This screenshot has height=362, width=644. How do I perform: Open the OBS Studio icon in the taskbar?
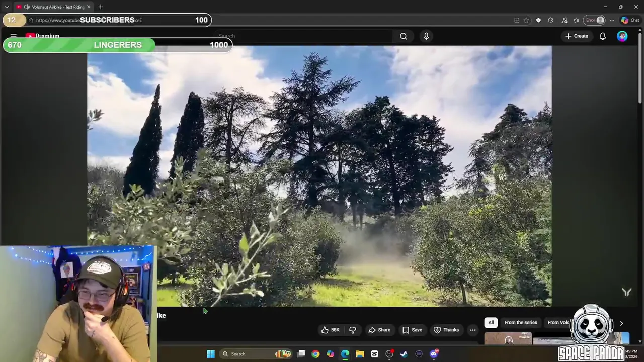[389, 354]
